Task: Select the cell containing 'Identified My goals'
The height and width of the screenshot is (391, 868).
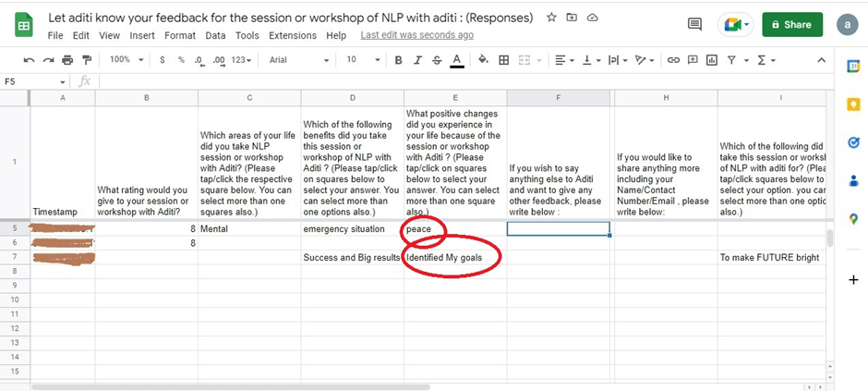Action: point(454,258)
